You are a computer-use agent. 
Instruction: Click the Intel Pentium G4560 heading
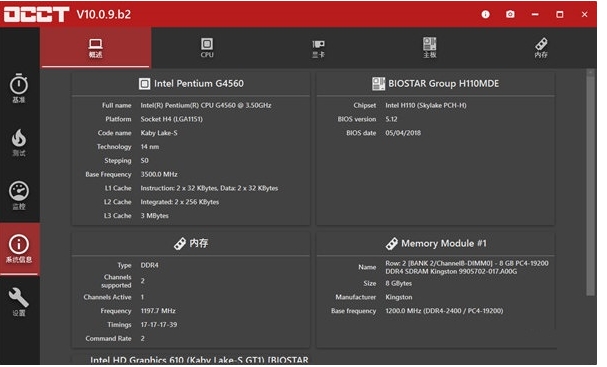(x=199, y=84)
